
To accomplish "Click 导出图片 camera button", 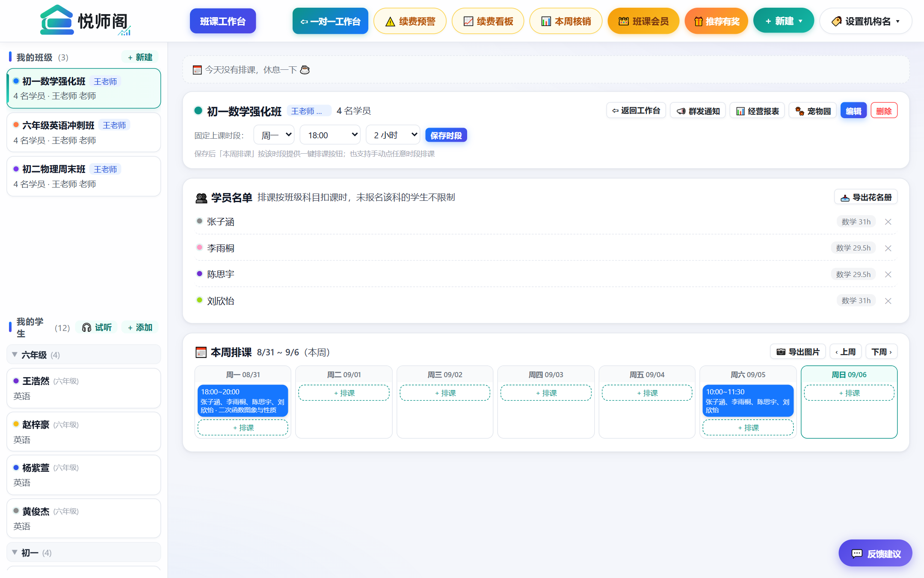I will click(798, 352).
